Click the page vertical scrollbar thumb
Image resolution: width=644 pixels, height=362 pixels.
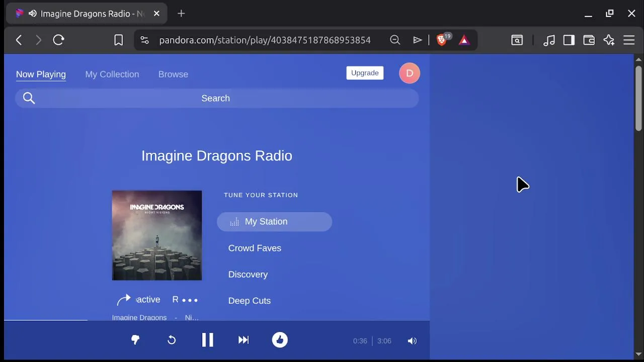click(638, 98)
